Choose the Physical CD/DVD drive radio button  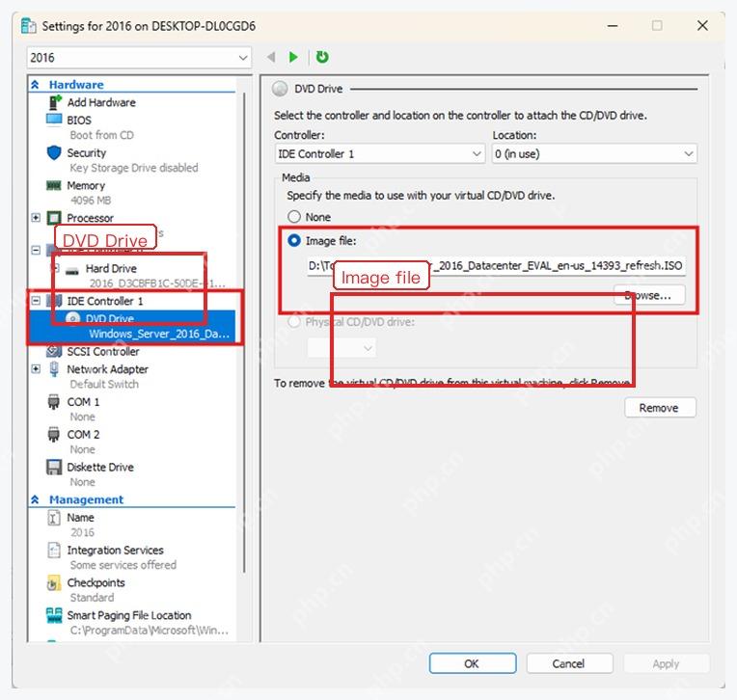tap(294, 322)
